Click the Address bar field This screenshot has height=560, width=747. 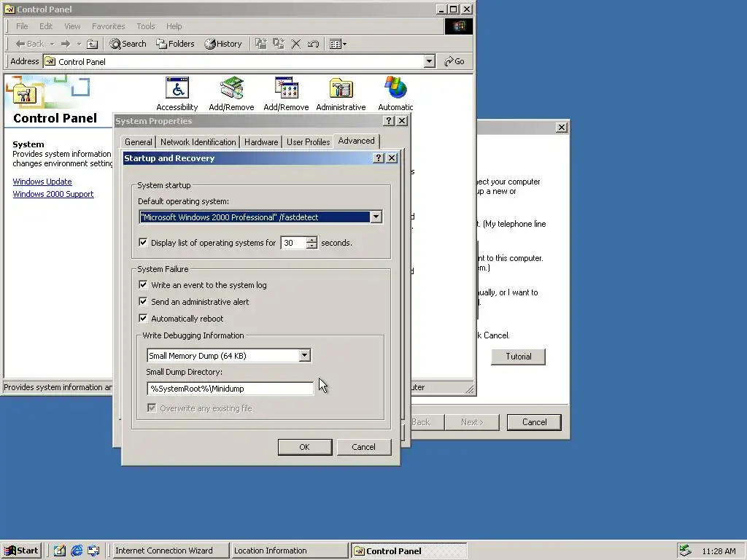(233, 61)
